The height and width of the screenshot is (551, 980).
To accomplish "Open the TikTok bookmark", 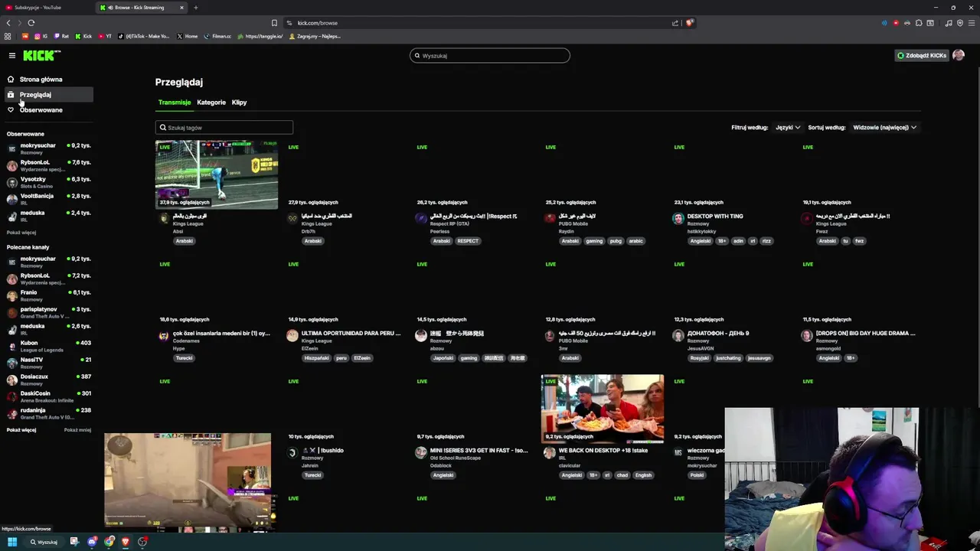I will 145,36.
